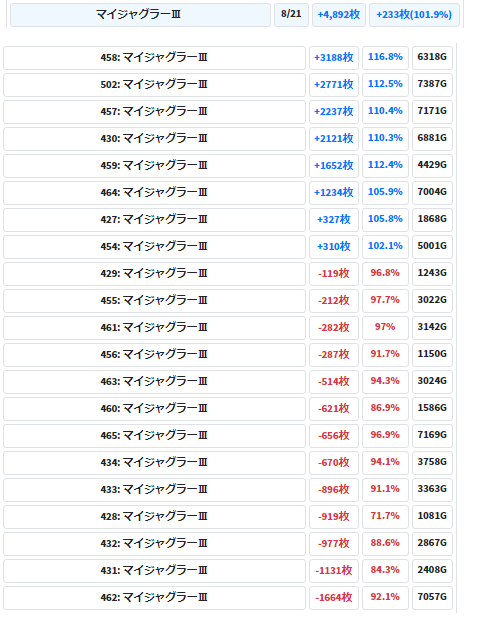Click the 91.7% payout for machine 456
This screenshot has height=627, width=477.
385,355
